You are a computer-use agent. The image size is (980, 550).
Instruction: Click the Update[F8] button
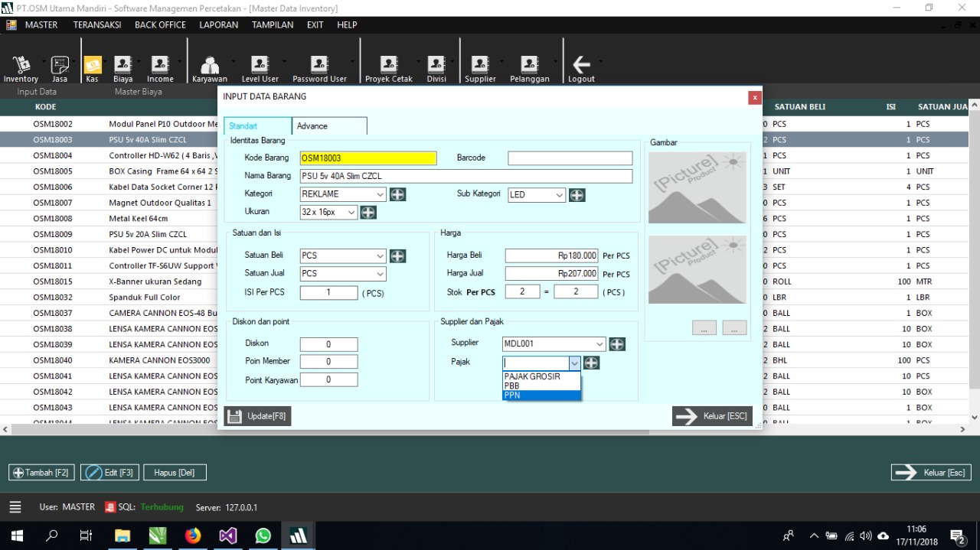pyautogui.click(x=257, y=416)
